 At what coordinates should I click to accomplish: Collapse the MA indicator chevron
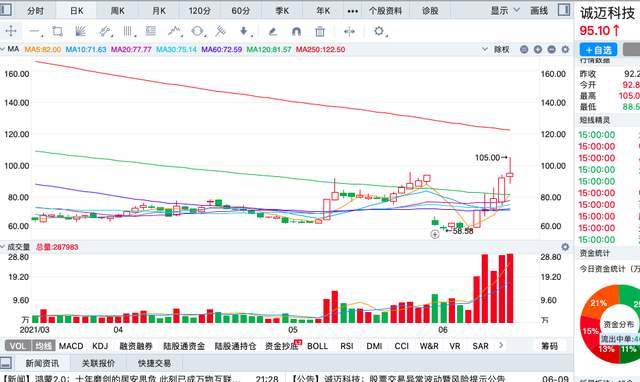(x=3, y=49)
